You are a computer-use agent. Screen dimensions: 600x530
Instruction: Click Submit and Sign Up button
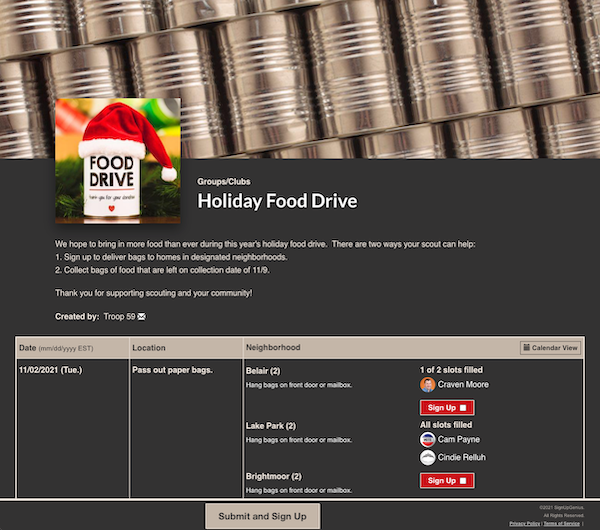click(262, 516)
